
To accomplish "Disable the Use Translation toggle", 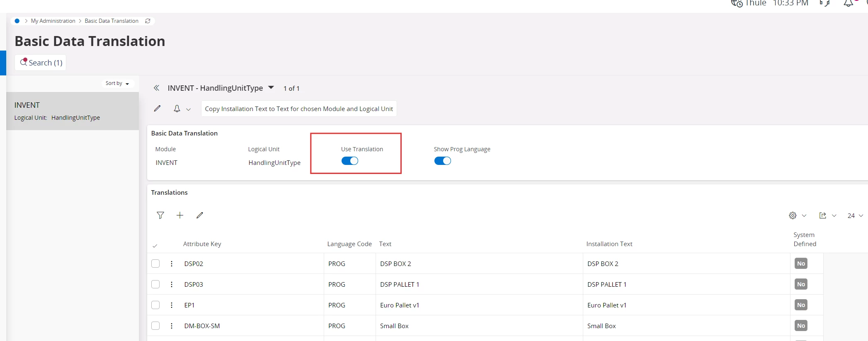I will coord(350,161).
